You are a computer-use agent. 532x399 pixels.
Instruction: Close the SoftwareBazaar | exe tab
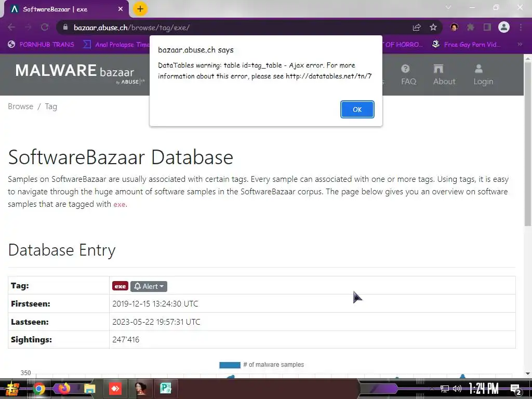[x=121, y=9]
